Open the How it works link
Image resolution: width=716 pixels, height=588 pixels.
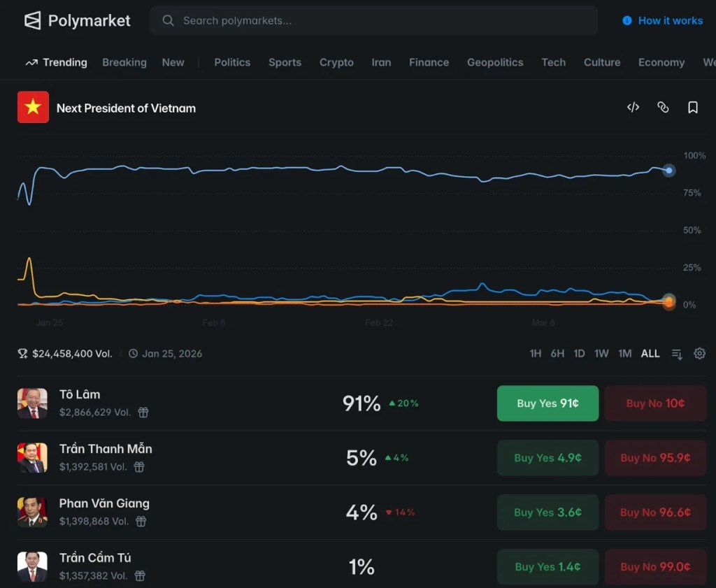(x=662, y=21)
